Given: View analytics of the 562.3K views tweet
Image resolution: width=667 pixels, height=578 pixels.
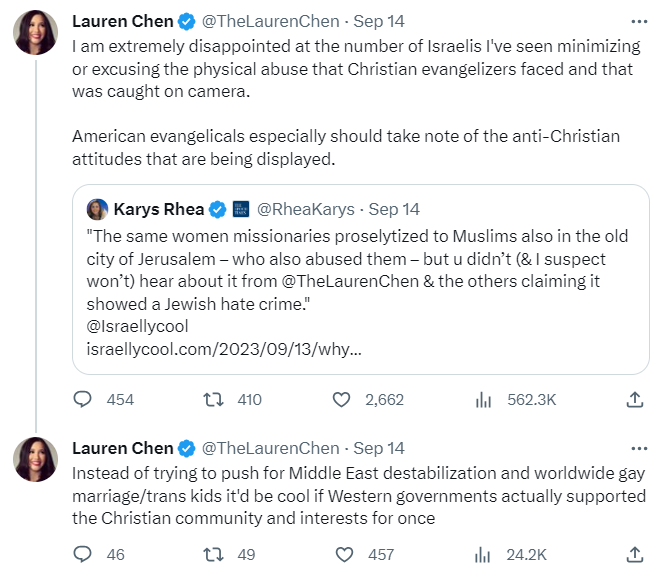Looking at the screenshot, I should (484, 399).
